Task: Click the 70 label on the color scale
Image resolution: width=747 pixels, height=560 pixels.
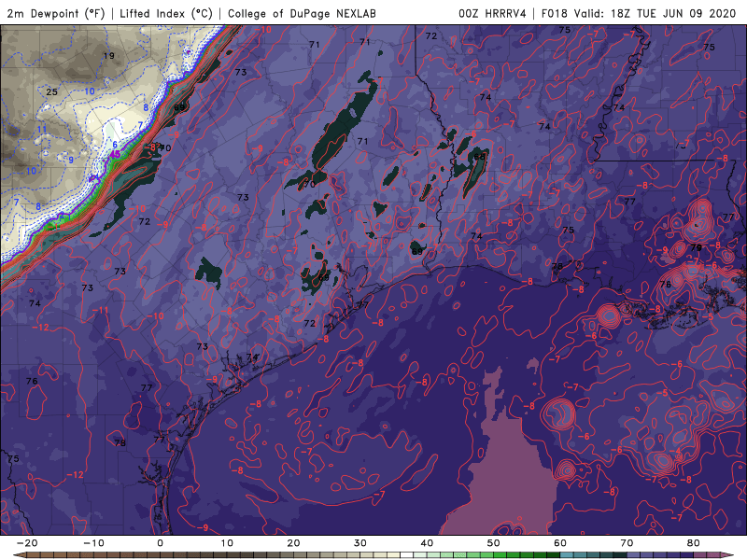Action: tap(627, 543)
